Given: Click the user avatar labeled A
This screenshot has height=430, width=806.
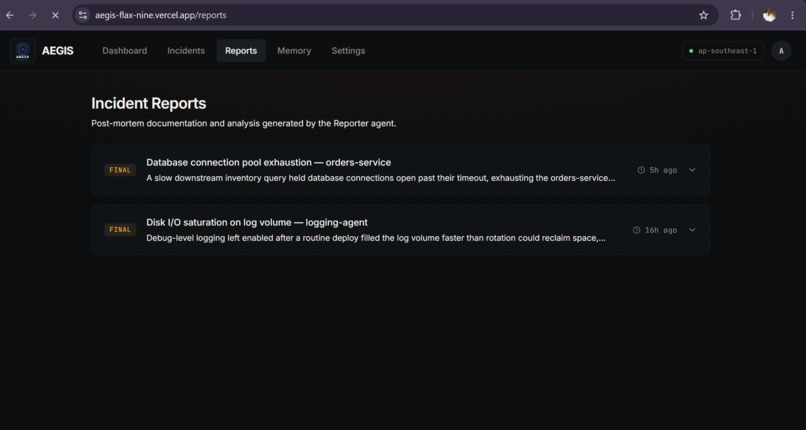Looking at the screenshot, I should pos(781,51).
